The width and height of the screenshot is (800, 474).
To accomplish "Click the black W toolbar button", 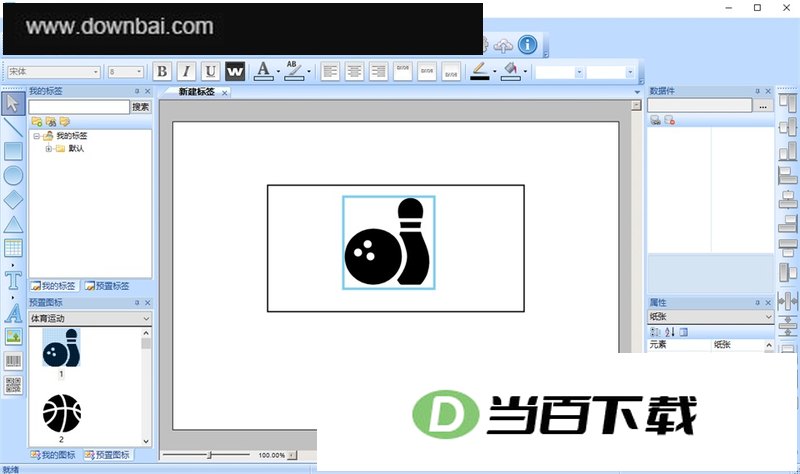I will 235,71.
